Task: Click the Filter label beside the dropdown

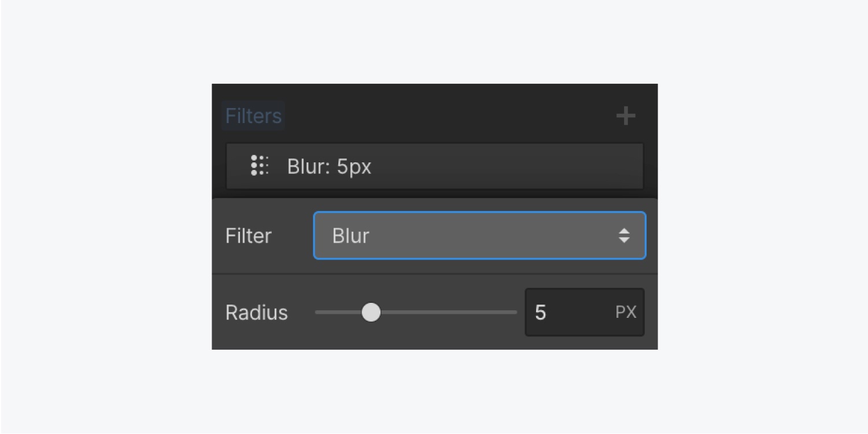Action: [249, 236]
